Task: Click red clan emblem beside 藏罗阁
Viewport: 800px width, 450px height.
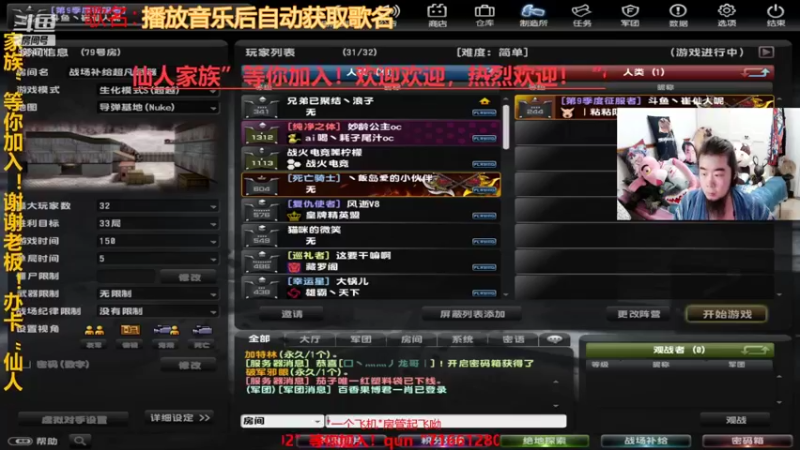Action: (294, 267)
